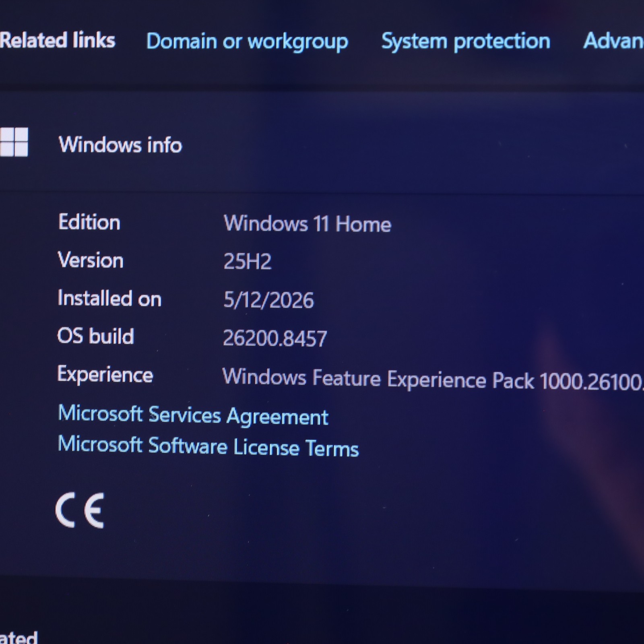Select the installed date '5/12/2026'

click(268, 300)
